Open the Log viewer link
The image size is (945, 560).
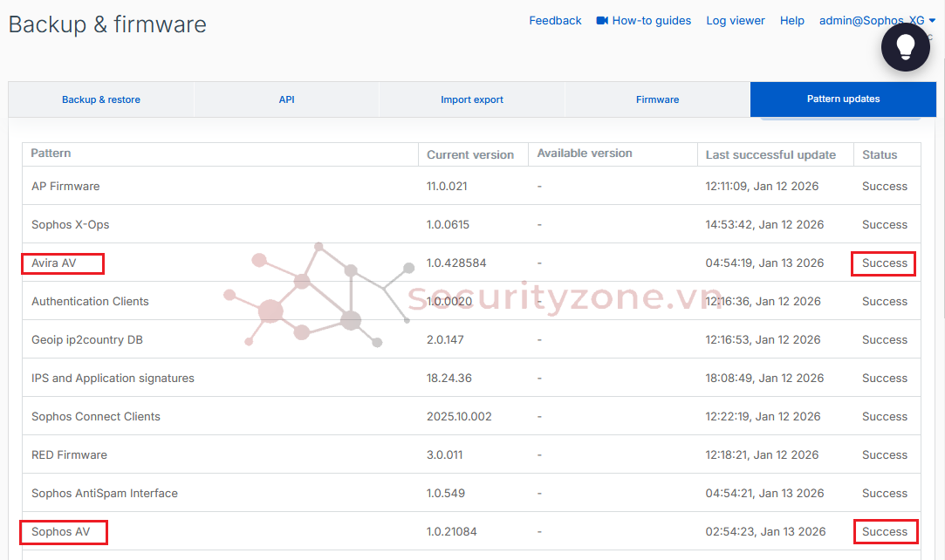coord(735,20)
